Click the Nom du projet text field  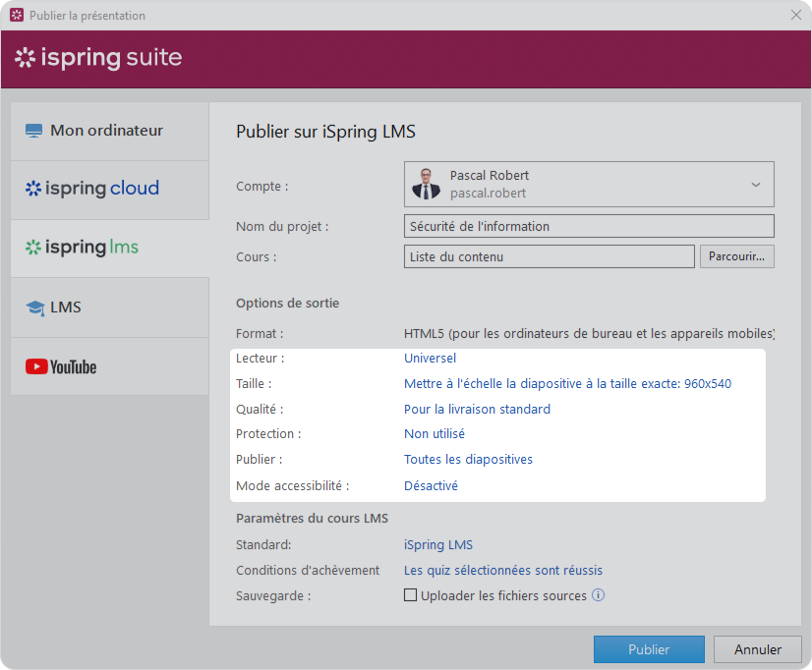pos(589,227)
